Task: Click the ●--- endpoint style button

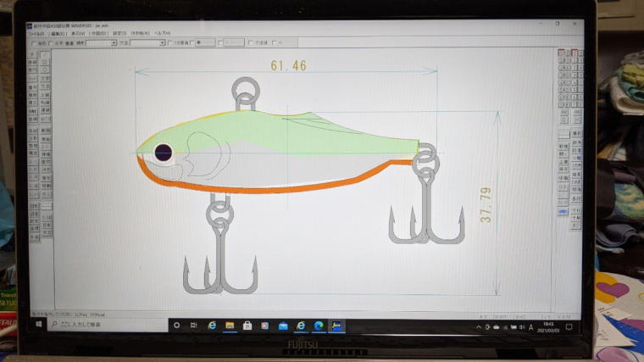Action: click(x=205, y=42)
